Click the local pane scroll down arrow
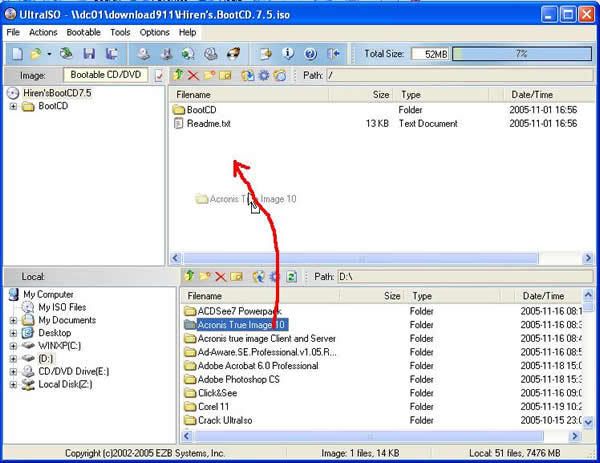Viewport: 600px width, 463px height. pos(588,422)
